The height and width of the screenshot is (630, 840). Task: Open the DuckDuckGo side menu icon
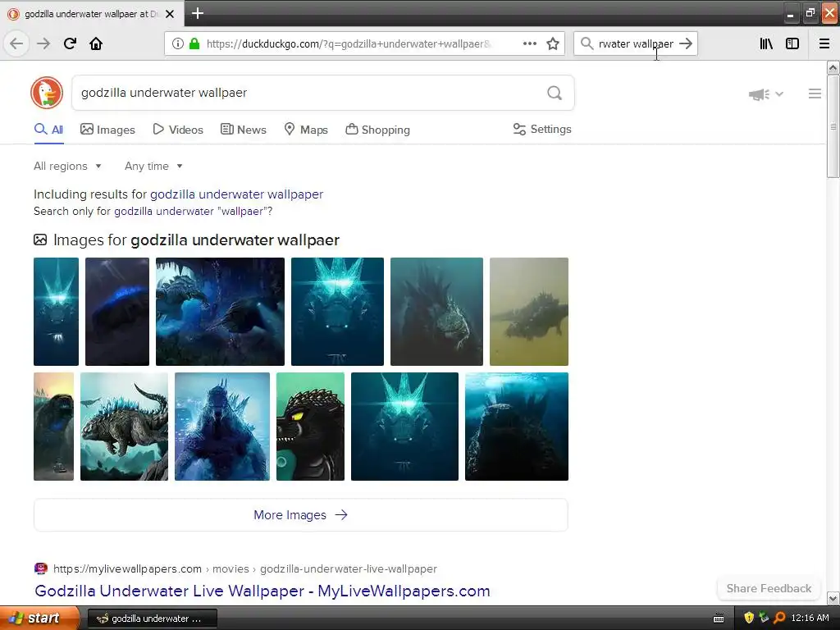click(x=815, y=94)
